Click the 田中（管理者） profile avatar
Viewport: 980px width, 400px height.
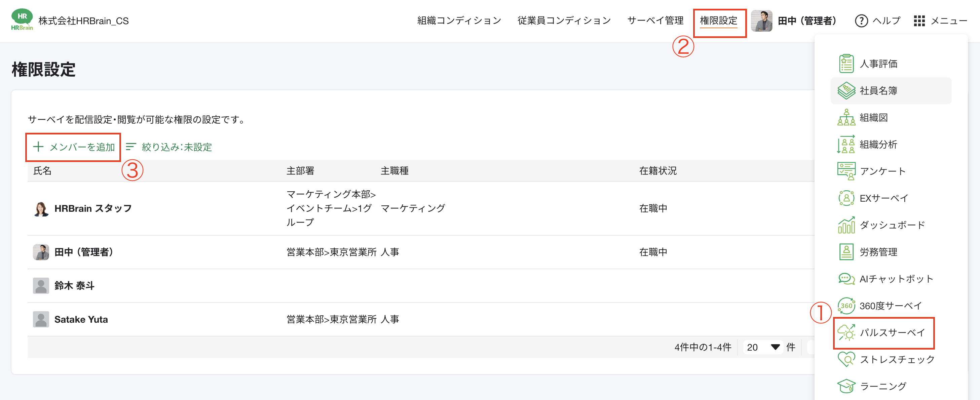[761, 21]
